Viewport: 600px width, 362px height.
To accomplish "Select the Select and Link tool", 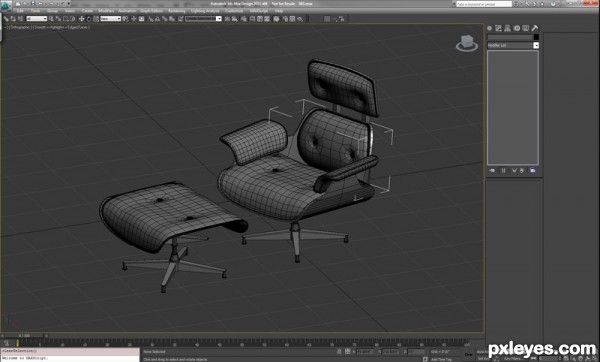I will 6,18.
